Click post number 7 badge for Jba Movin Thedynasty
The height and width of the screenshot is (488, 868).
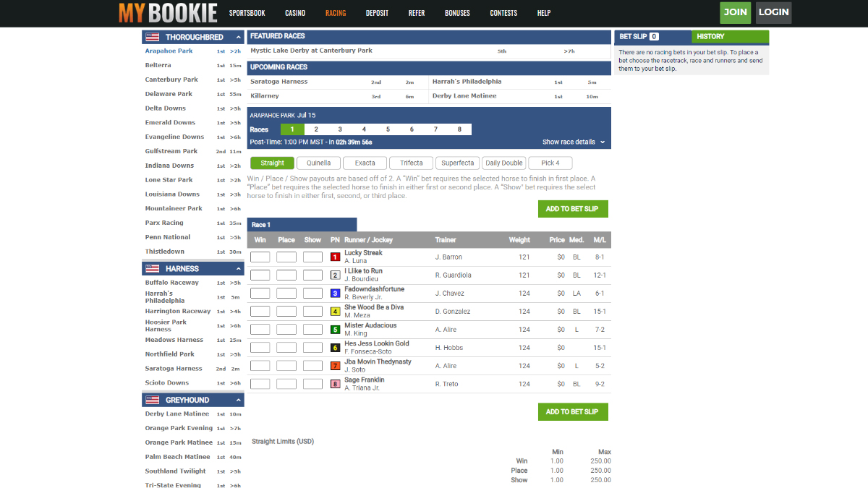[x=335, y=366]
